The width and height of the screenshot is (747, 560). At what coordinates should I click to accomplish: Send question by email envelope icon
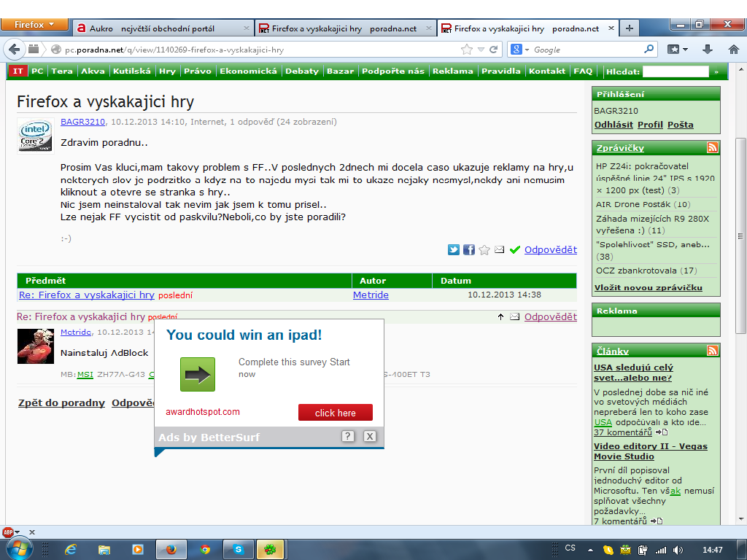point(499,249)
